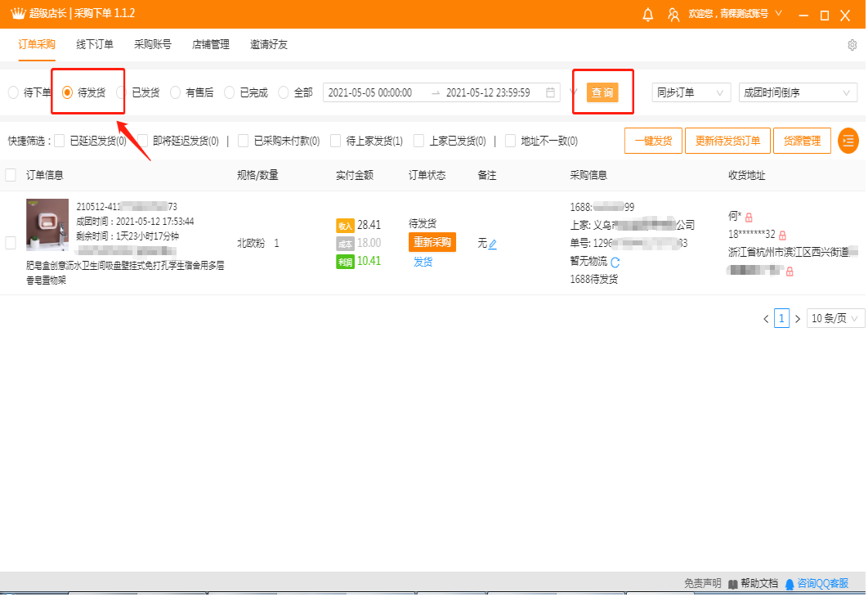Click the end date field 2021-05-12
The width and height of the screenshot is (868, 597).
pyautogui.click(x=488, y=92)
